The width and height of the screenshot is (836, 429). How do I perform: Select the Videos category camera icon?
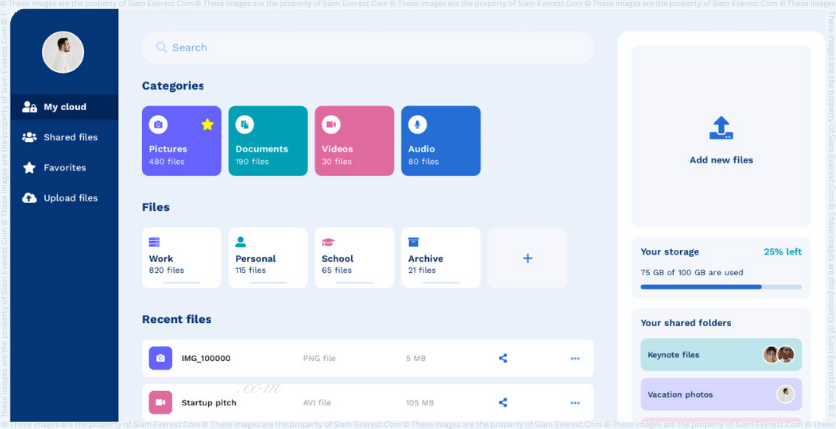tap(331, 125)
